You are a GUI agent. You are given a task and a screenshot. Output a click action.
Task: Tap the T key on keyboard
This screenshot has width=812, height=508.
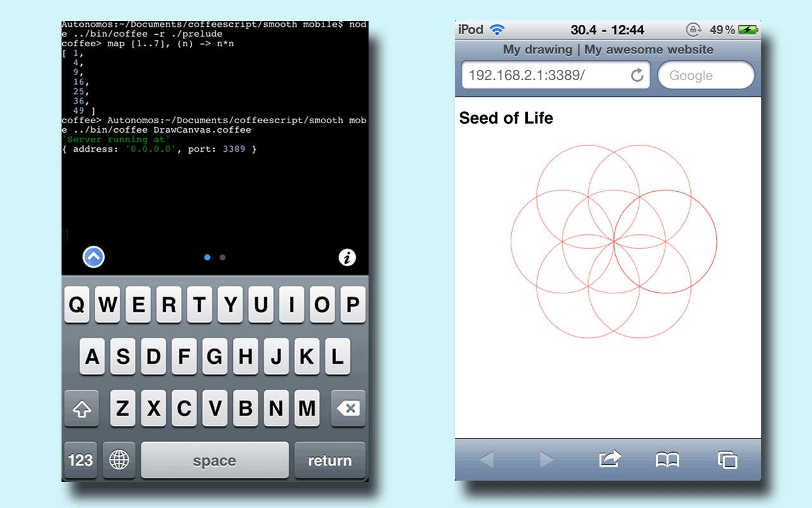pos(199,305)
